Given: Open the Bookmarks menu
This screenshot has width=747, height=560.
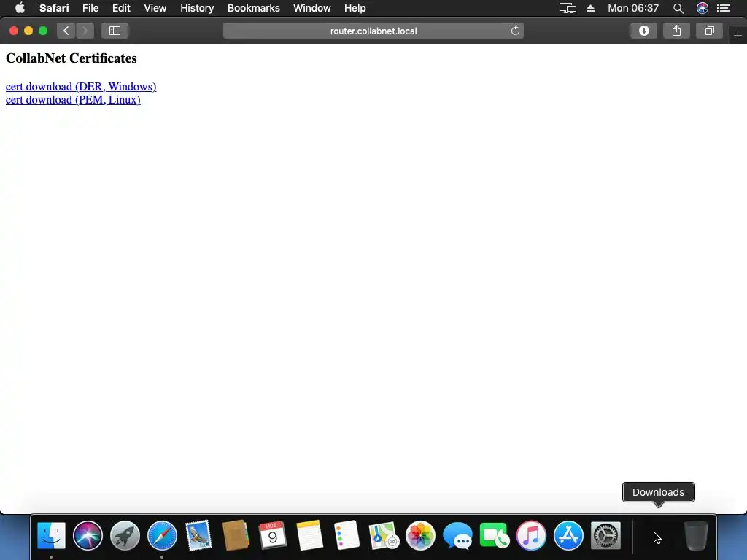Looking at the screenshot, I should tap(253, 8).
